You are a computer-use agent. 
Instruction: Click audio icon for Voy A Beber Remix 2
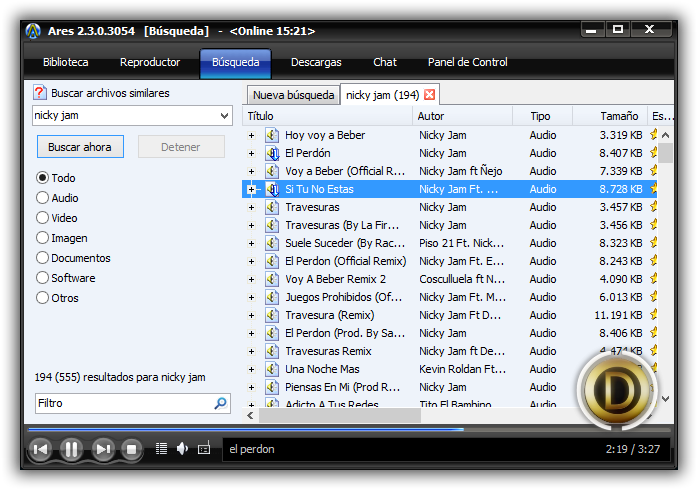(x=272, y=279)
